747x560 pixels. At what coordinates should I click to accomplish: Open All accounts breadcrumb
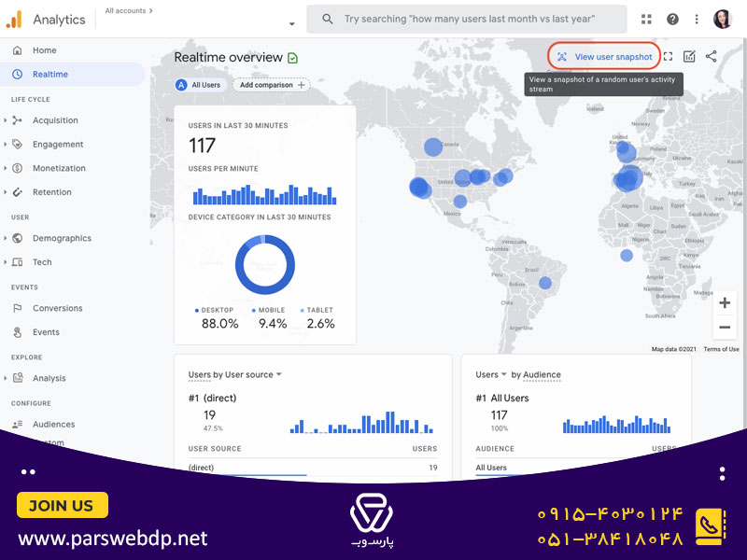[129, 10]
